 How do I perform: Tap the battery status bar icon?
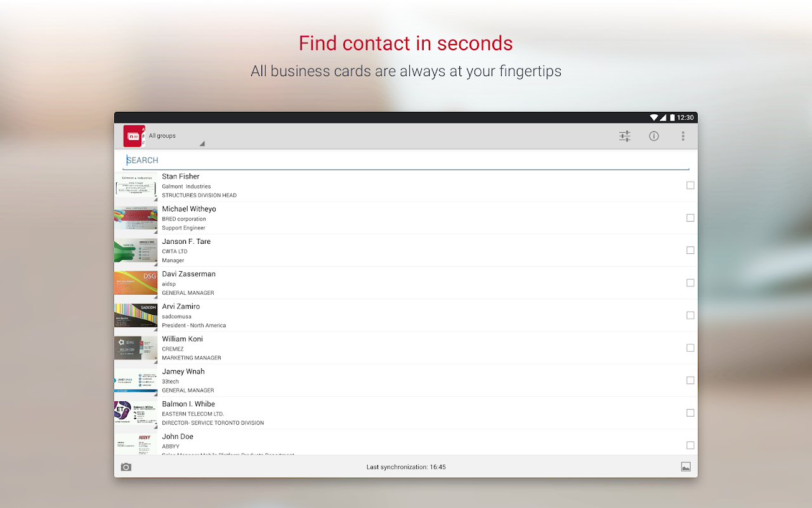point(672,117)
